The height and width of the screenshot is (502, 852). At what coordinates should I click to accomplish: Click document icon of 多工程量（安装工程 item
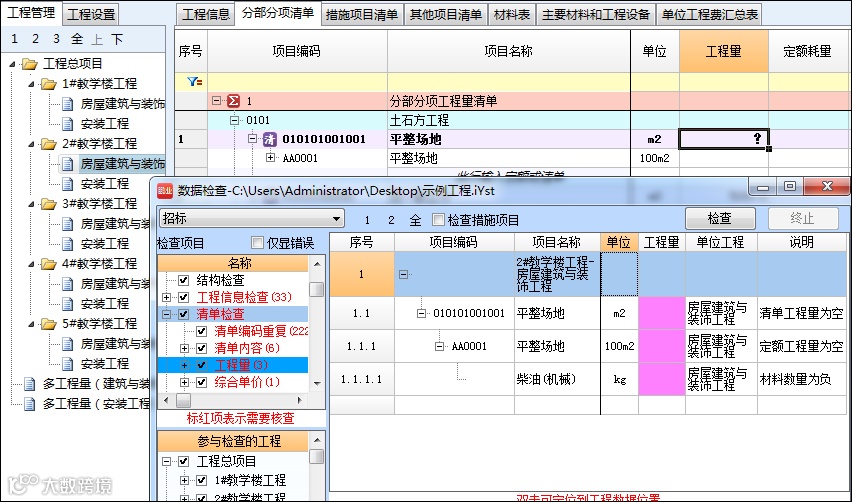coord(29,404)
